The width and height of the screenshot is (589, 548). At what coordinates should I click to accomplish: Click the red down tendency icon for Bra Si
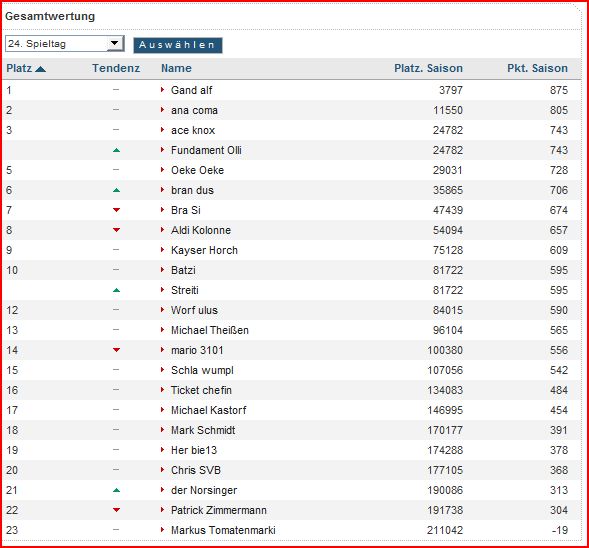(x=116, y=210)
